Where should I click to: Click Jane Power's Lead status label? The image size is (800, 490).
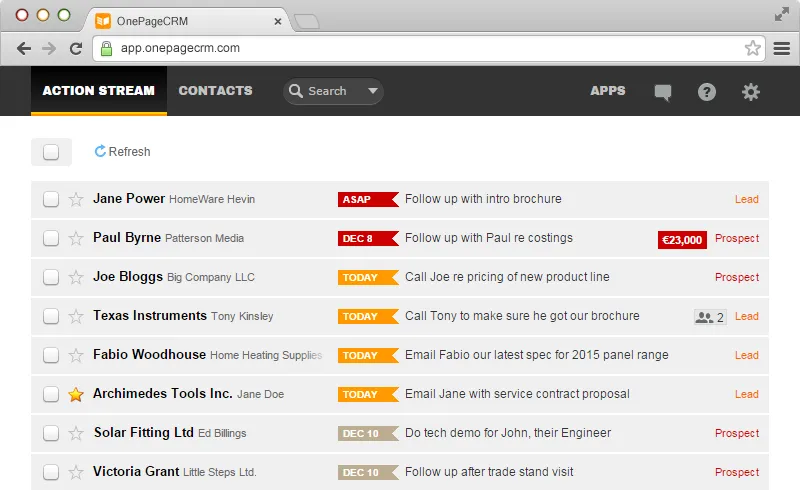tap(746, 200)
